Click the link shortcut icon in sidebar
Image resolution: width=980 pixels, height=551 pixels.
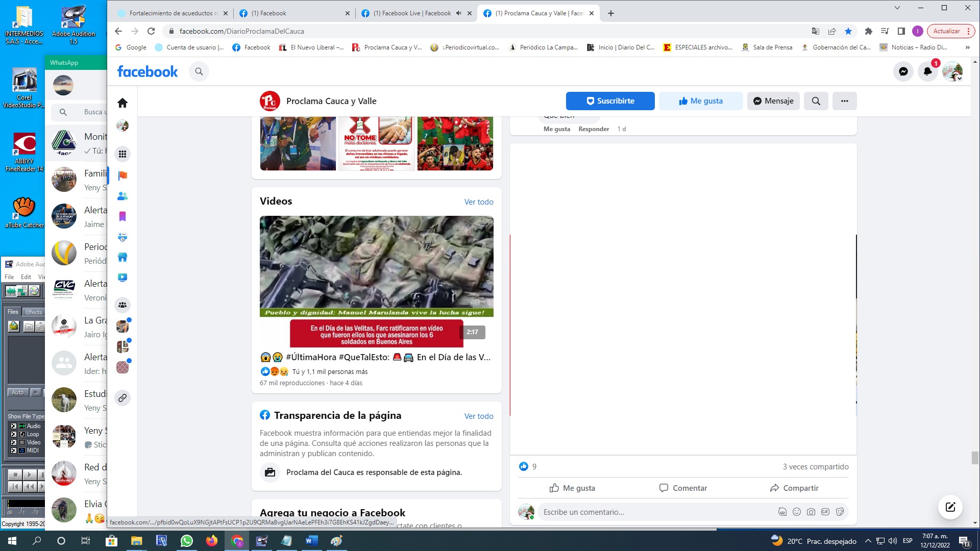(122, 398)
